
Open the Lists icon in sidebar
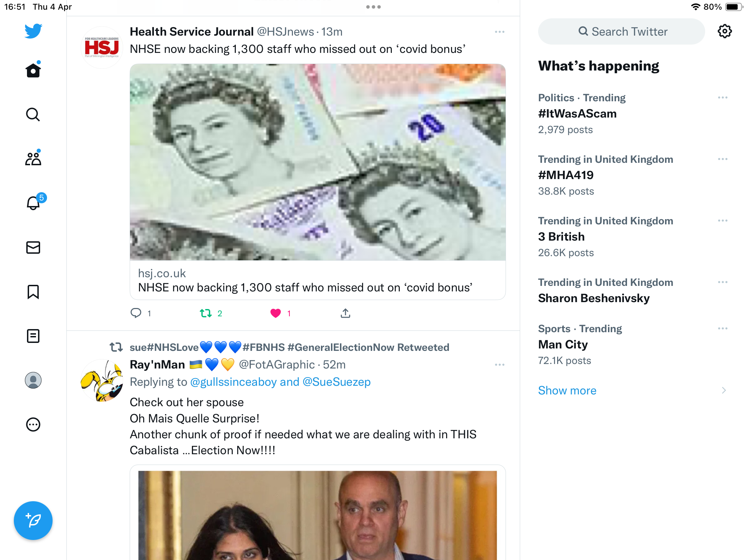click(33, 336)
